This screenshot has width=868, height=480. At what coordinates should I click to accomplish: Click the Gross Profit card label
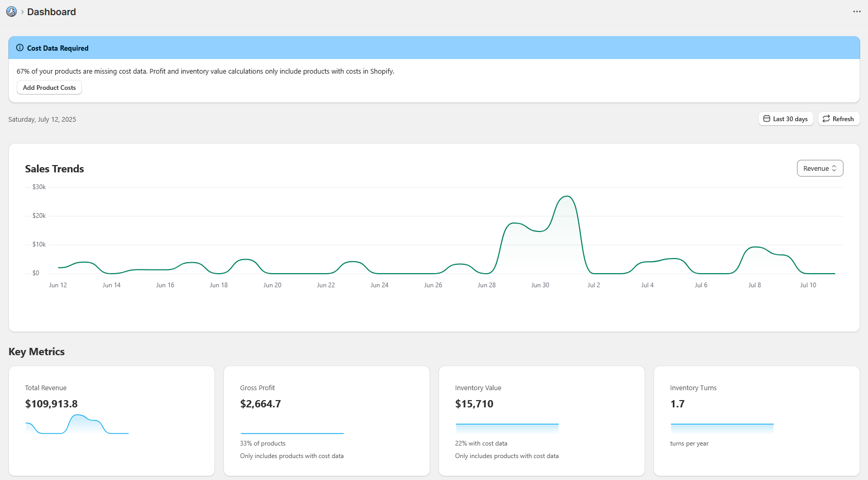click(x=257, y=388)
